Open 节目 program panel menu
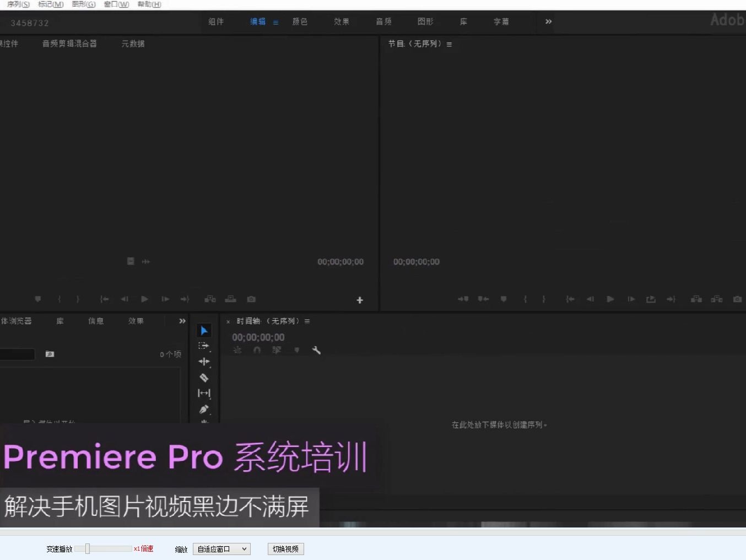 tap(449, 44)
